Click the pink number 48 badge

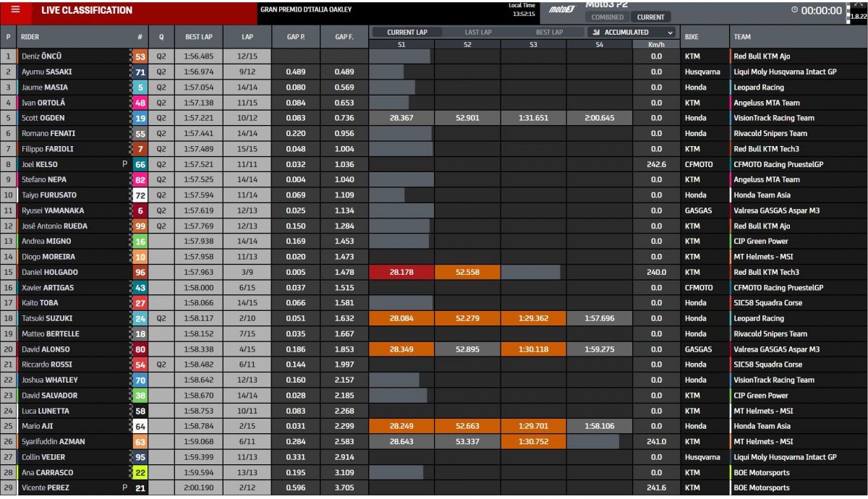(140, 103)
